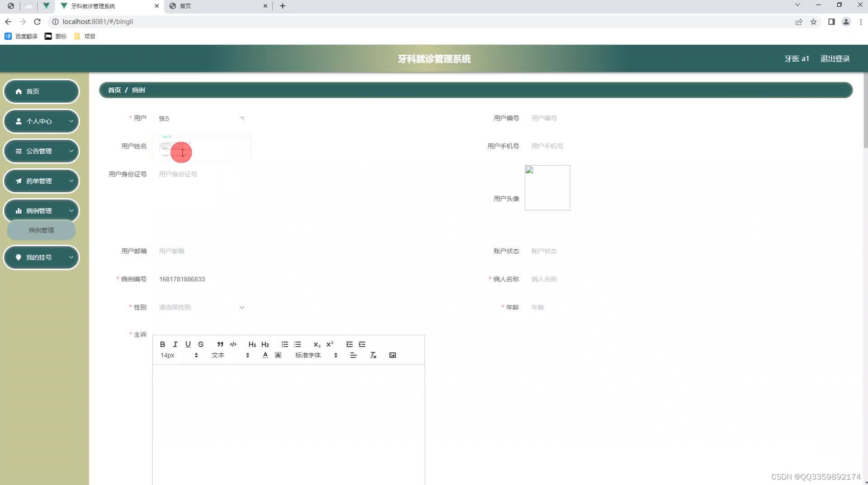Image resolution: width=868 pixels, height=485 pixels.
Task: Expand 公告管理 sidebar menu
Action: [x=41, y=151]
